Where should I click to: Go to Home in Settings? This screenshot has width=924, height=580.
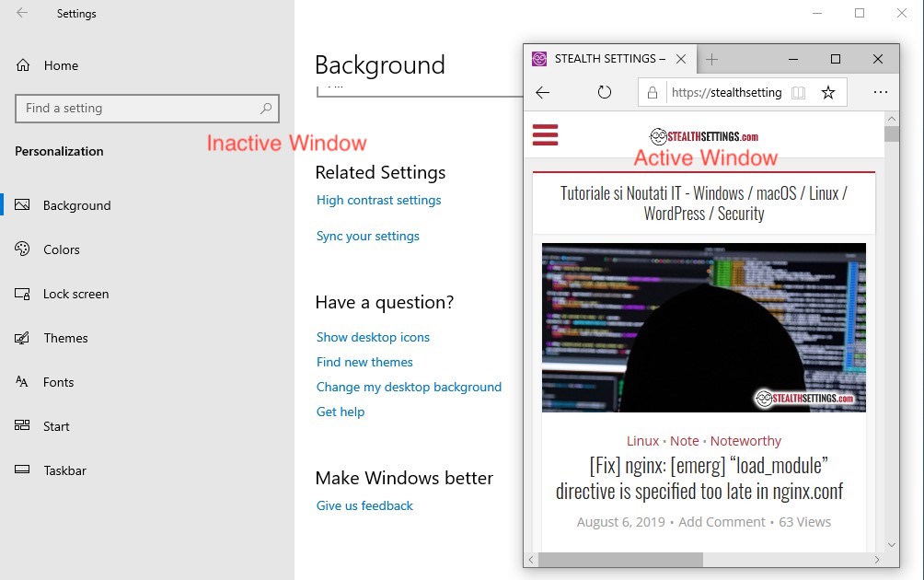point(61,65)
